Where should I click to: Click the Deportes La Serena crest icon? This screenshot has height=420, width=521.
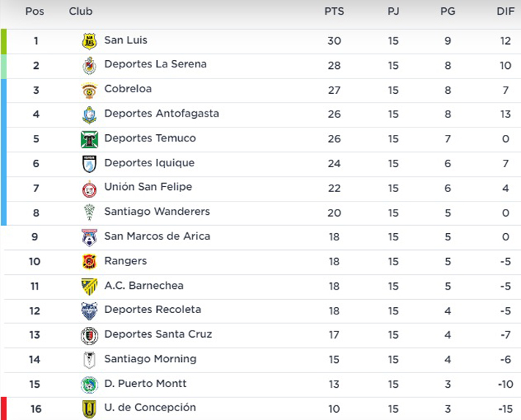click(x=89, y=65)
